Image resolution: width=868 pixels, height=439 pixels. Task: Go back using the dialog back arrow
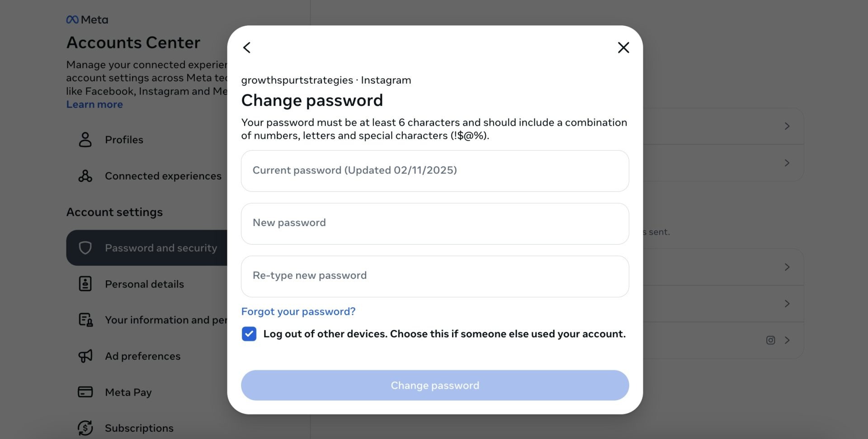[x=247, y=47]
